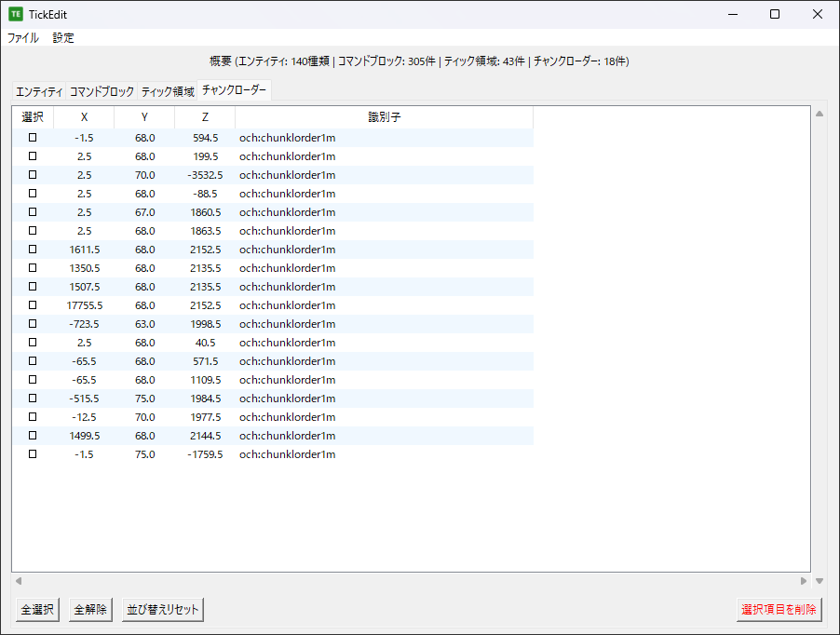Image resolution: width=840 pixels, height=635 pixels.
Task: Click the TickEdit app icon in title bar
Action: pyautogui.click(x=16, y=15)
